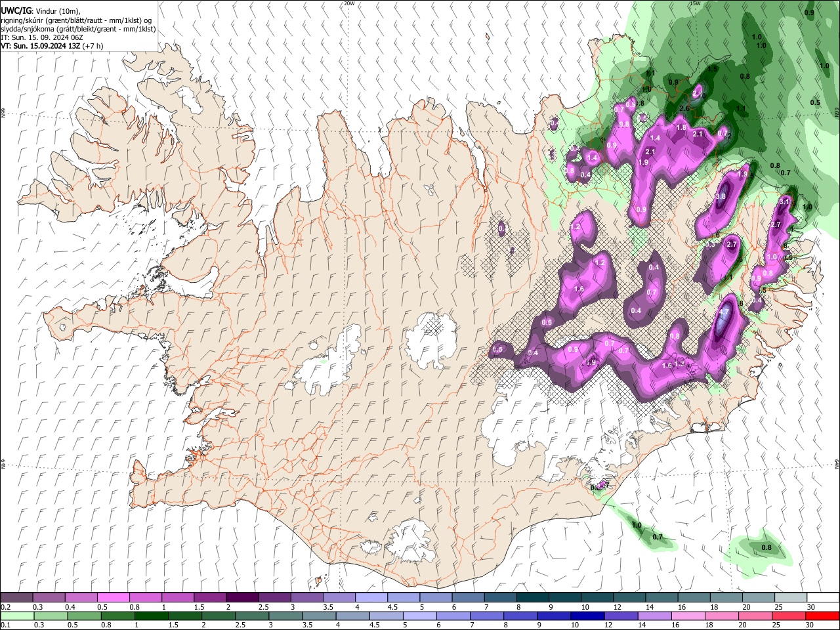Click the "3.1" precipitation value near the east coast
840x630 pixels.
coord(784,202)
